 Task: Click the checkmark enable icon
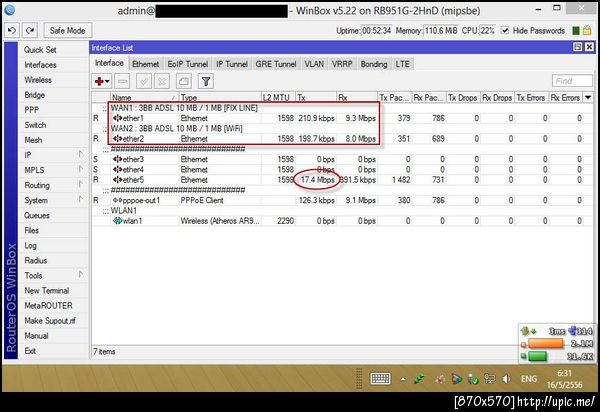(144, 81)
